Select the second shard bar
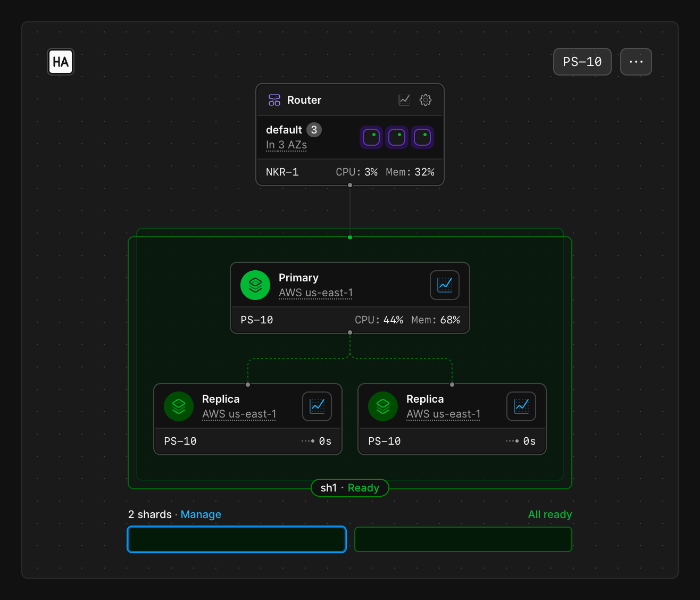 click(x=463, y=539)
